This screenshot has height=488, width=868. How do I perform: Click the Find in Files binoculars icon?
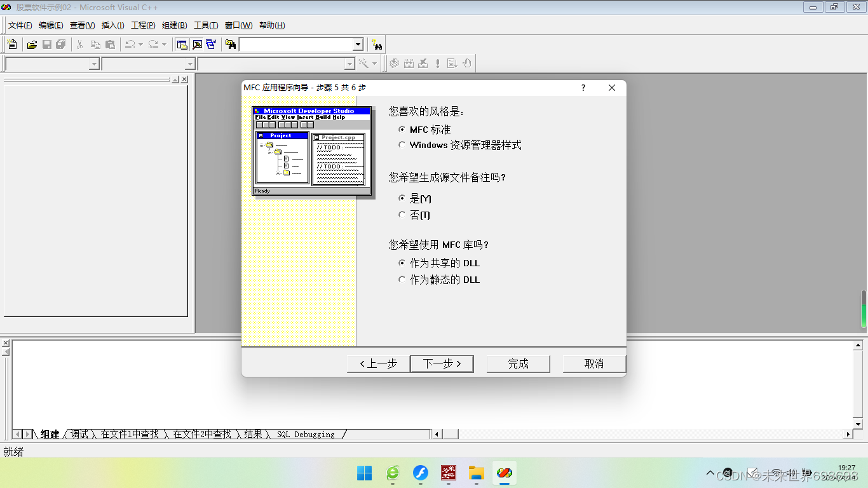click(x=231, y=44)
